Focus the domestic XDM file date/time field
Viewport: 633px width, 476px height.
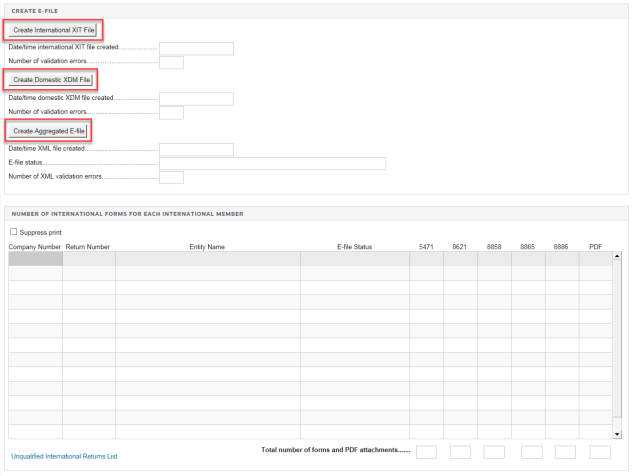click(196, 98)
